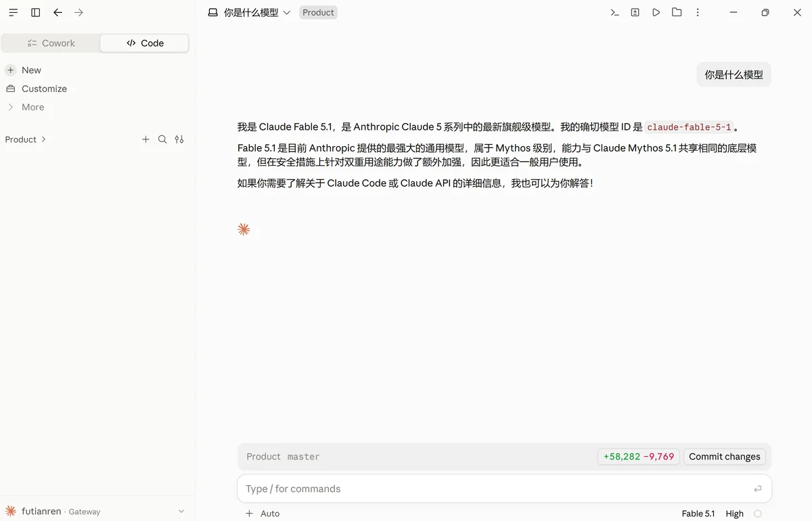Minimize the application window

tap(734, 12)
